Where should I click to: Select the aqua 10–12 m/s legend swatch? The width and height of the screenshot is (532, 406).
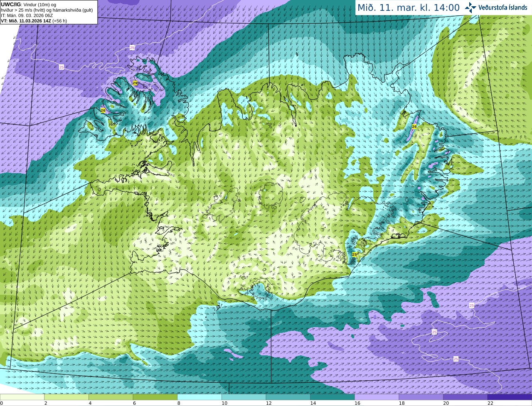[x=244, y=397]
